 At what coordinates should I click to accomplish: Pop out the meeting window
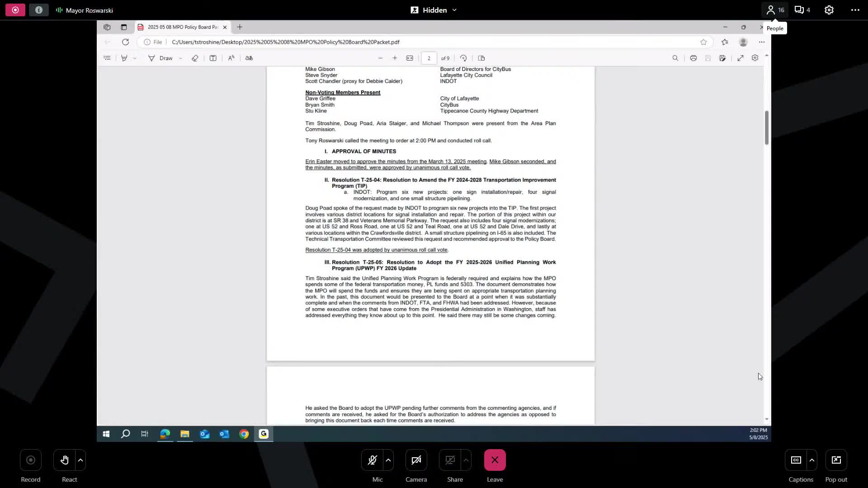(836, 460)
